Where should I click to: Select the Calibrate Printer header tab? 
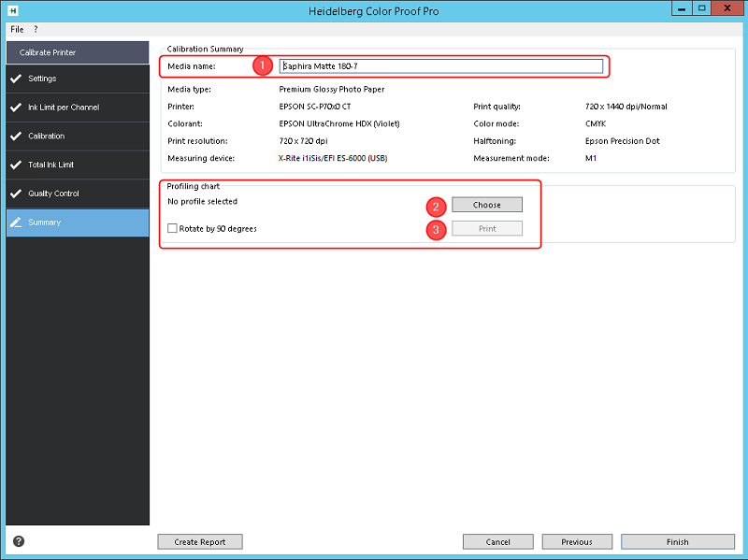coord(78,52)
